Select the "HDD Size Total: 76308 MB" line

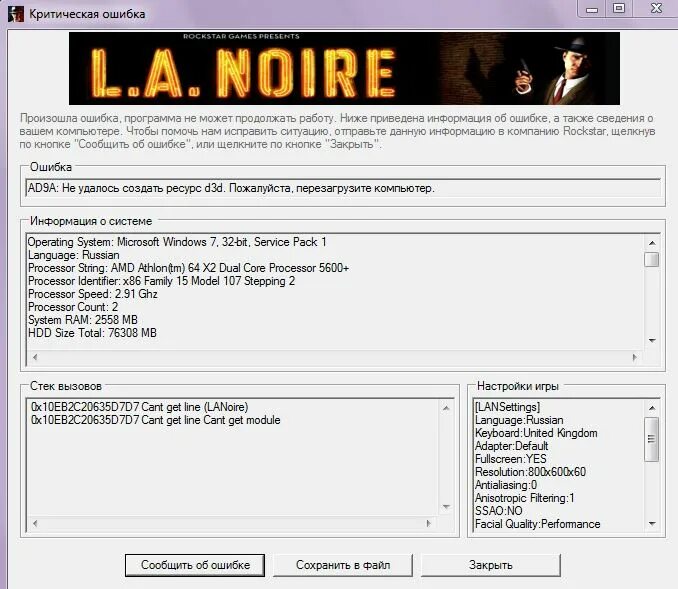click(x=92, y=333)
